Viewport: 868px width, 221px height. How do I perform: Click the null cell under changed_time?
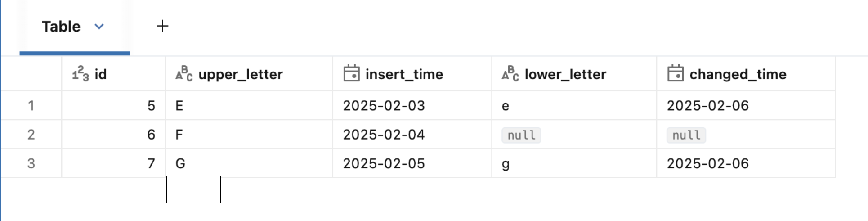pyautogui.click(x=686, y=135)
